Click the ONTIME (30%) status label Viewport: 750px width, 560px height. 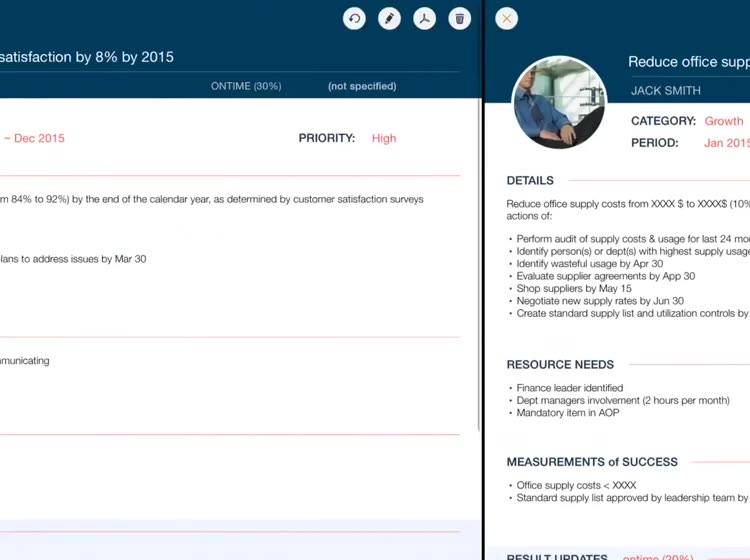[246, 86]
